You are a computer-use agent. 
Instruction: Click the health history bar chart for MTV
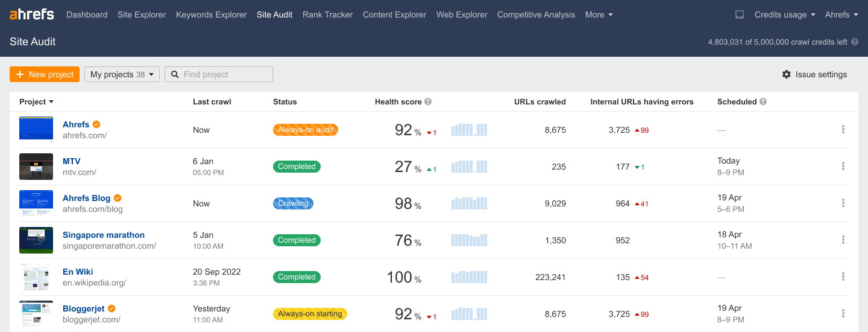coord(469,167)
